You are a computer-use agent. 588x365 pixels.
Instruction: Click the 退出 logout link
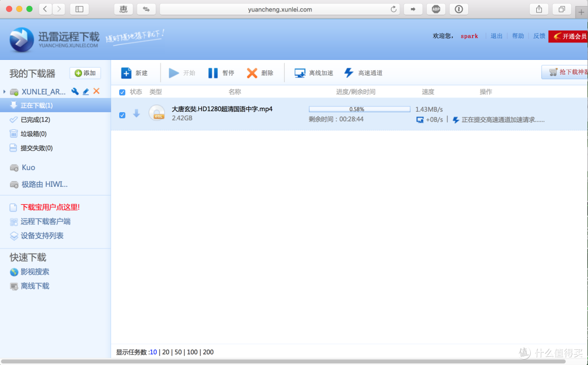(497, 36)
